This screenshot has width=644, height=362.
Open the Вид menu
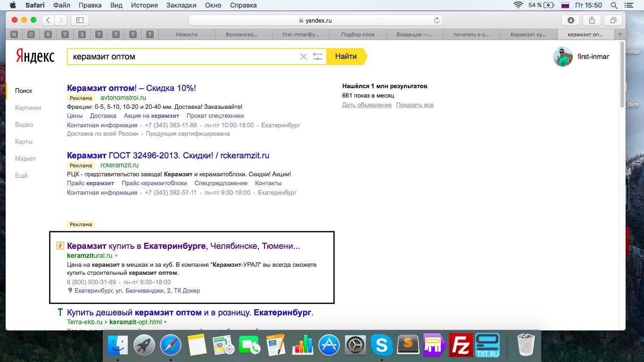tap(116, 5)
